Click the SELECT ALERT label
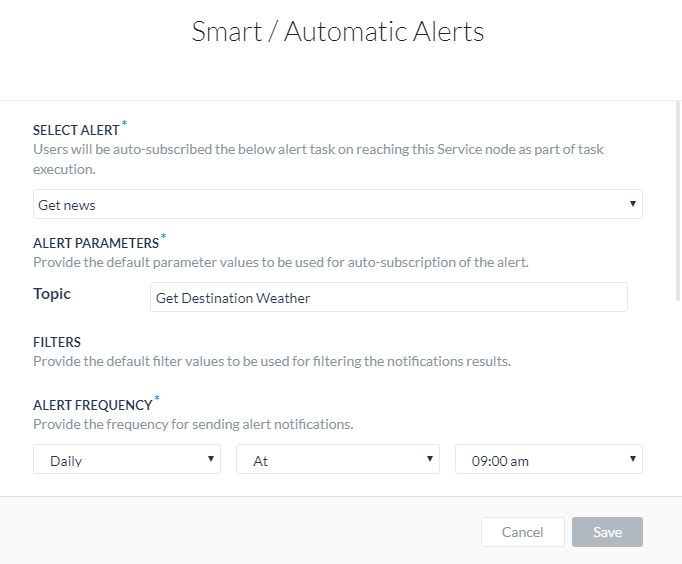682x564 pixels. 76,130
